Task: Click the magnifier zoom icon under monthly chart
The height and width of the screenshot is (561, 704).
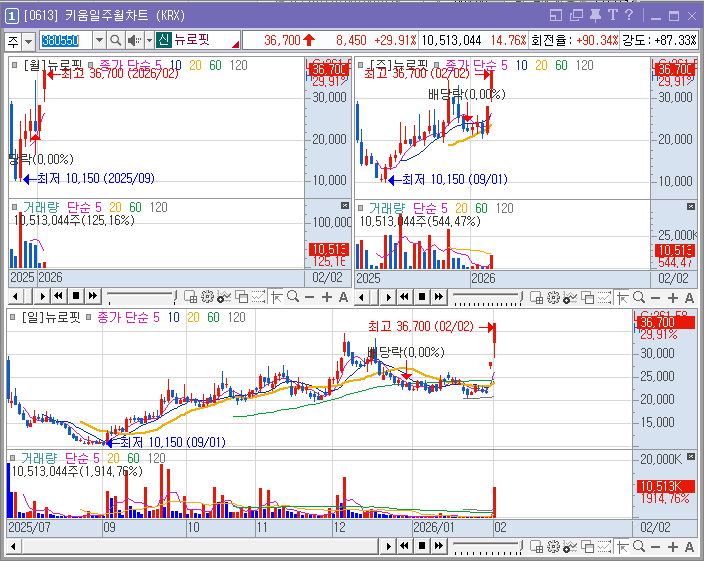Action: tap(293, 297)
